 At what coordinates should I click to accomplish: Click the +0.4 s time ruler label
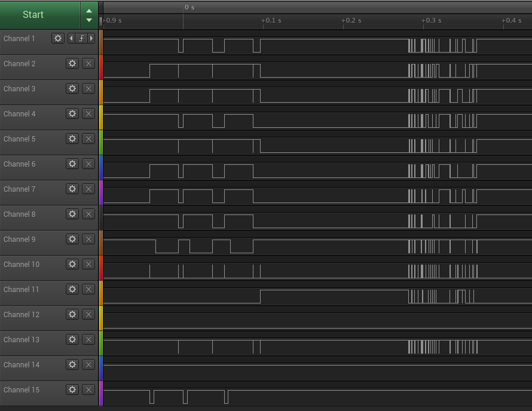(x=511, y=21)
